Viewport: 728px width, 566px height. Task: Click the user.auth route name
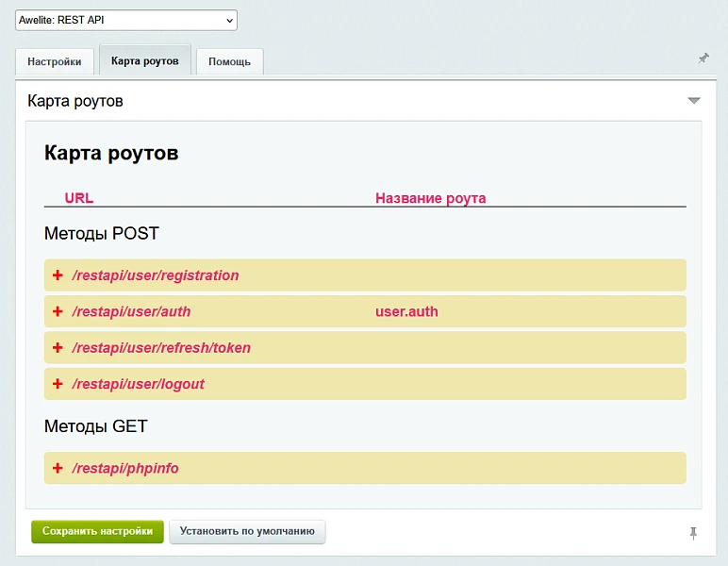[406, 311]
